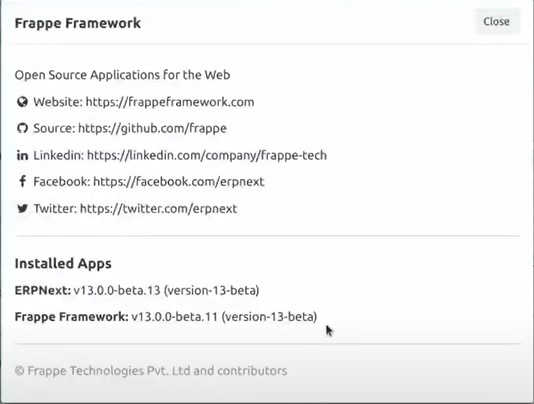Open the frappeframework.com website link
This screenshot has width=534, height=404.
(170, 102)
